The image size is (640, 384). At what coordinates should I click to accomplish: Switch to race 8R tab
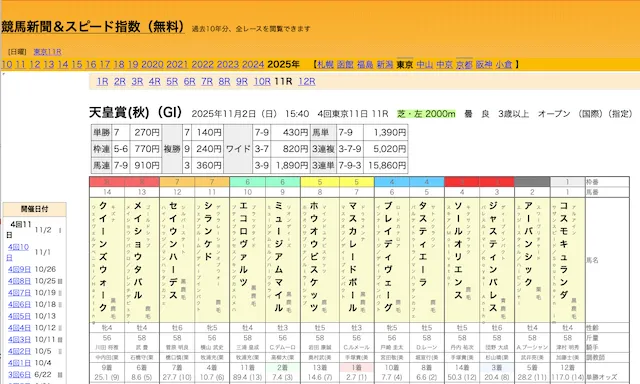(224, 82)
